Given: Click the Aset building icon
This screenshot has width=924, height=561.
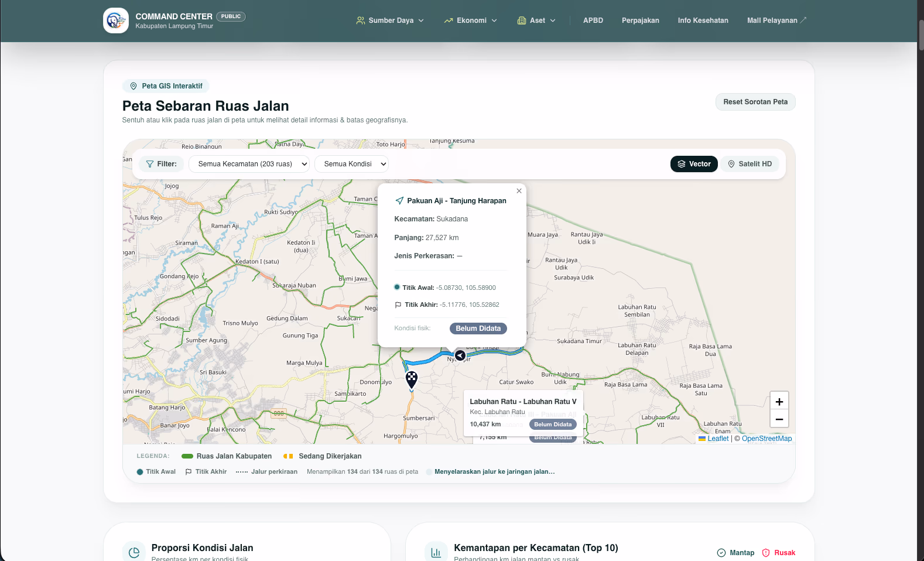Looking at the screenshot, I should [x=522, y=20].
